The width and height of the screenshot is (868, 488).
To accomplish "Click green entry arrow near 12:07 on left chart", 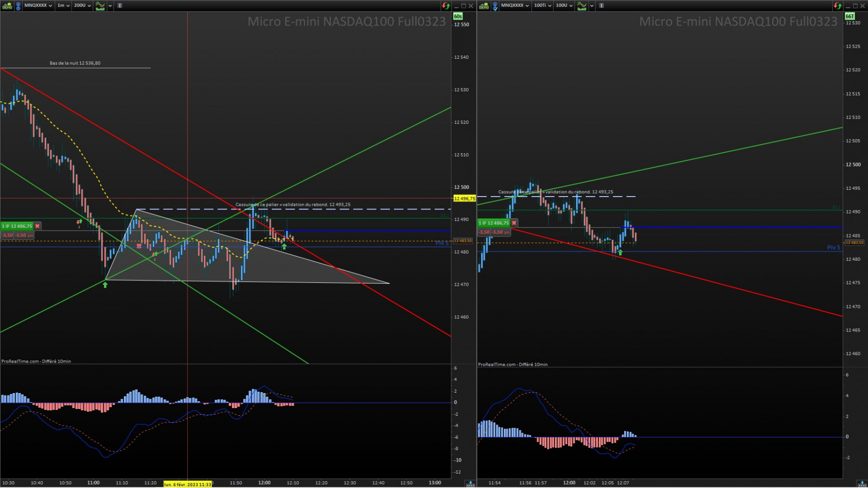I will pos(284,247).
